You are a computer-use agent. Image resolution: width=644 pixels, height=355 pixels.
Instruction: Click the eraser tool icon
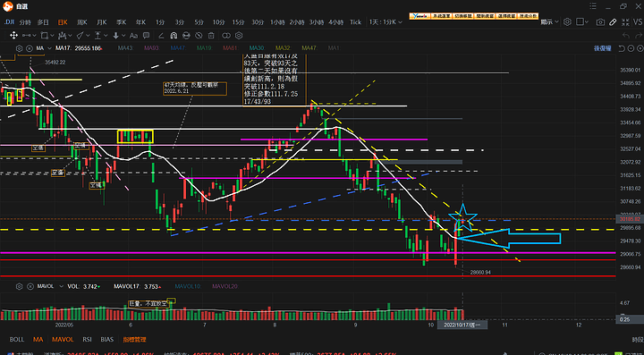pos(161,35)
